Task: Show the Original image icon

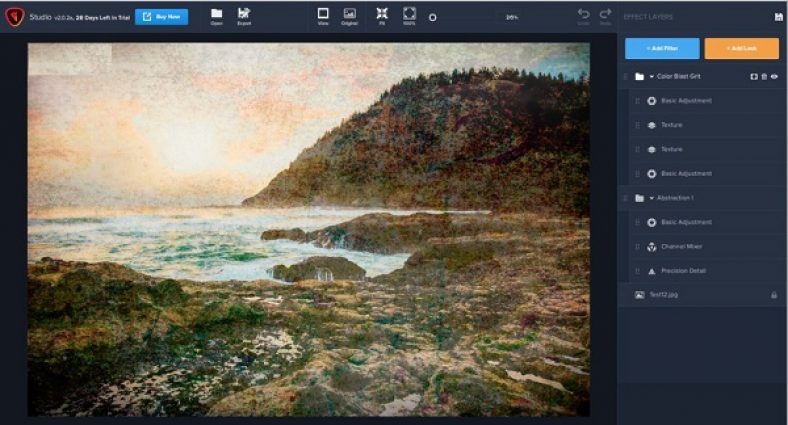Action: [x=349, y=14]
